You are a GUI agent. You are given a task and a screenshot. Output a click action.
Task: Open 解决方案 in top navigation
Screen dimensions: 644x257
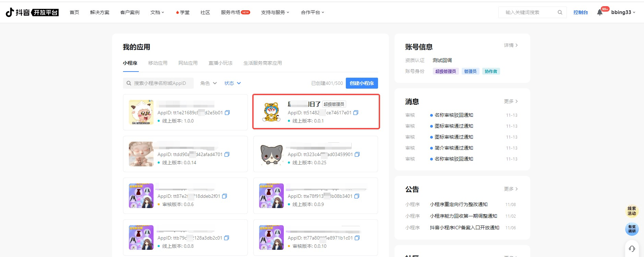[100, 12]
